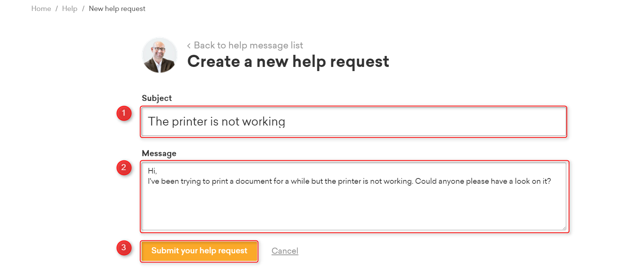This screenshot has width=644, height=276.
Task: Click the red number 3 badge
Action: click(x=124, y=248)
